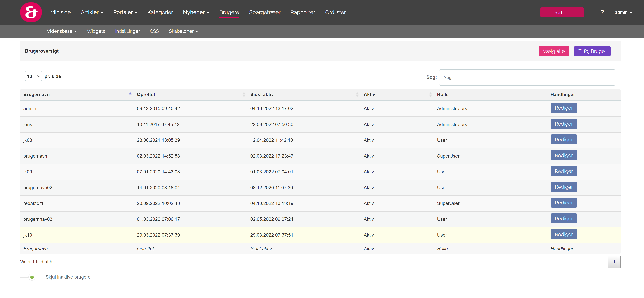Viewport: 644px width, 298px height.
Task: Expand the Artikler dropdown menu
Action: click(92, 12)
